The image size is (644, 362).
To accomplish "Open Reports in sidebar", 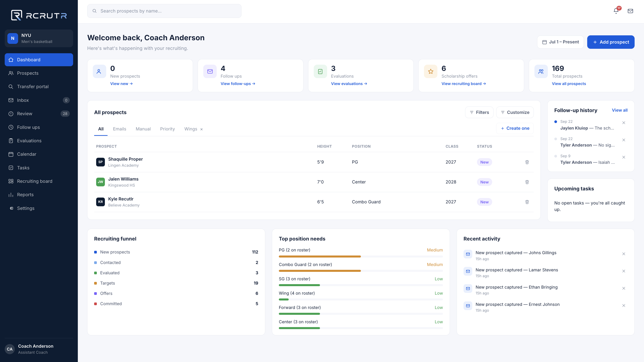I will click(x=39, y=195).
